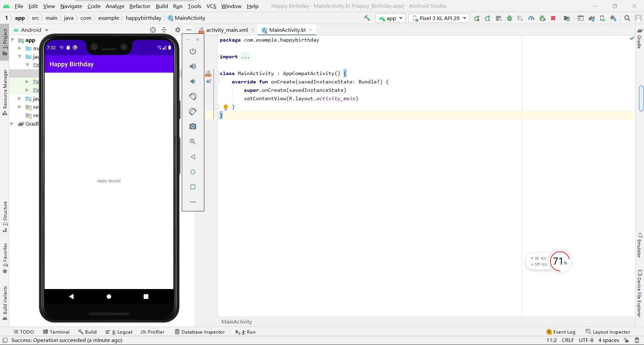
Task: Click emulator sidebar Overview square button
Action: [193, 187]
